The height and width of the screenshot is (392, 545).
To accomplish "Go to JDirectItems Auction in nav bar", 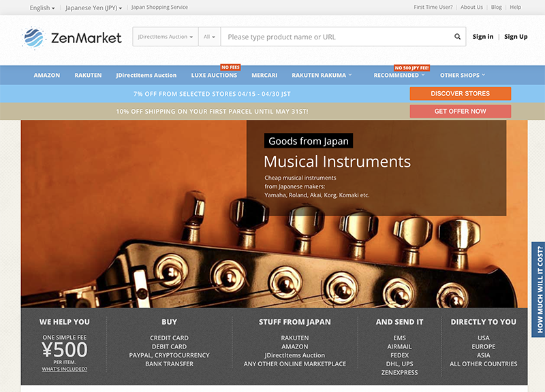I will (146, 75).
